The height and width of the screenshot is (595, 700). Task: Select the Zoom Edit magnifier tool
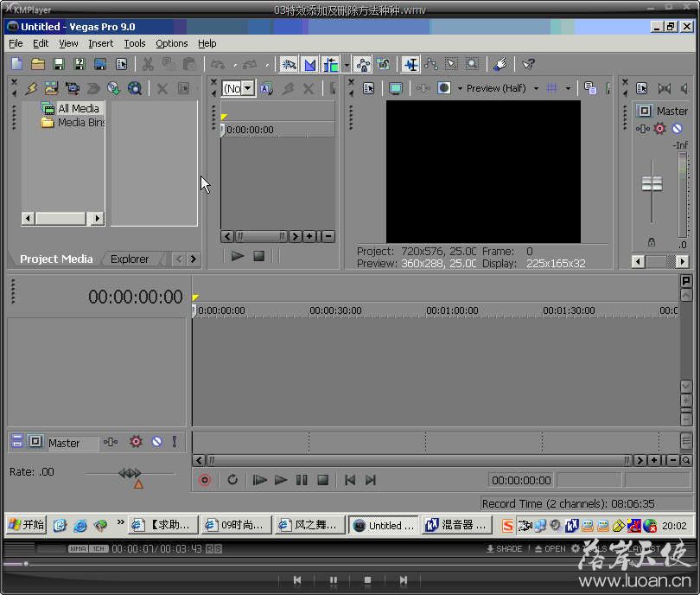click(x=472, y=64)
